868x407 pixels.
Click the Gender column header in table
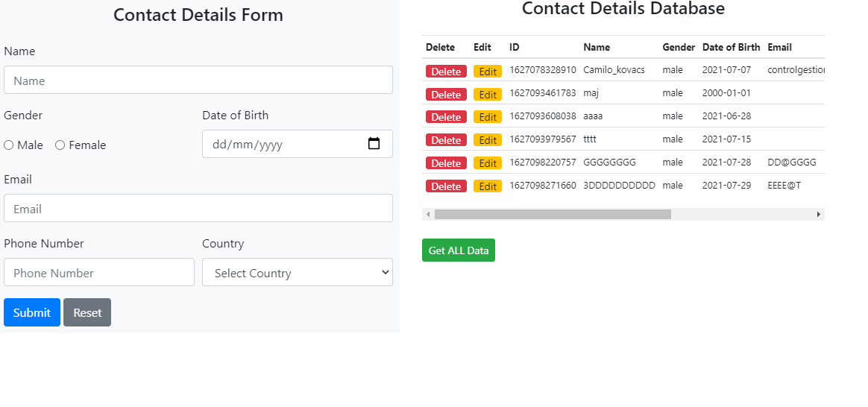679,47
